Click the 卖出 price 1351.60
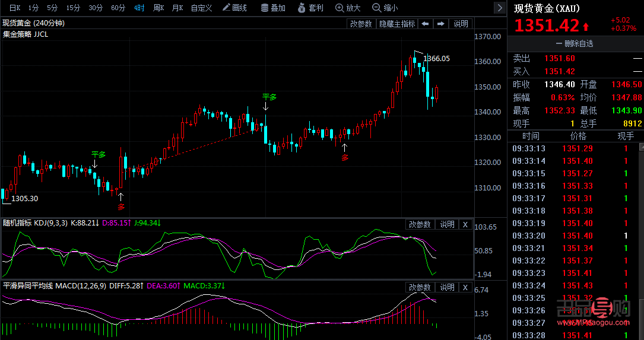Image resolution: width=644 pixels, height=340 pixels. (559, 59)
